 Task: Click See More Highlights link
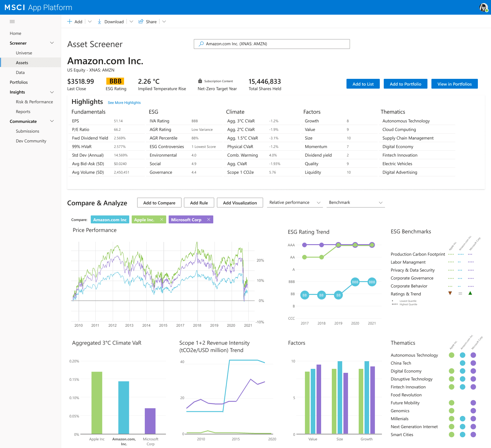[124, 103]
